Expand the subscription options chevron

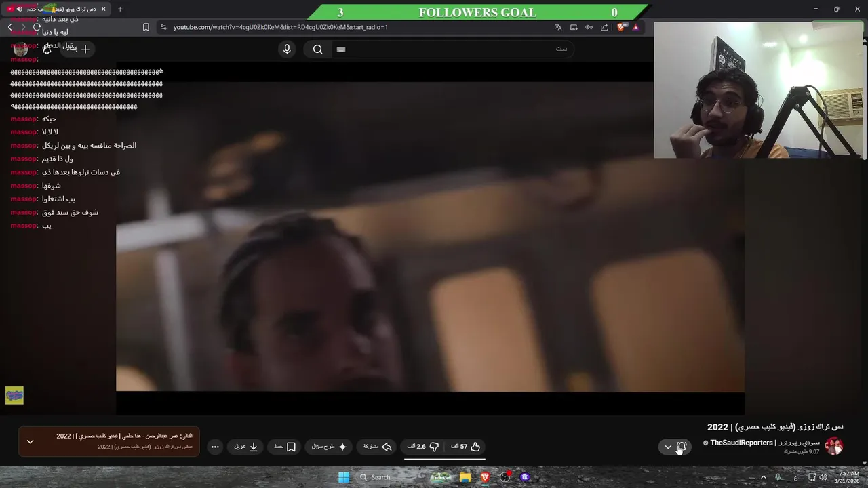coord(668,447)
